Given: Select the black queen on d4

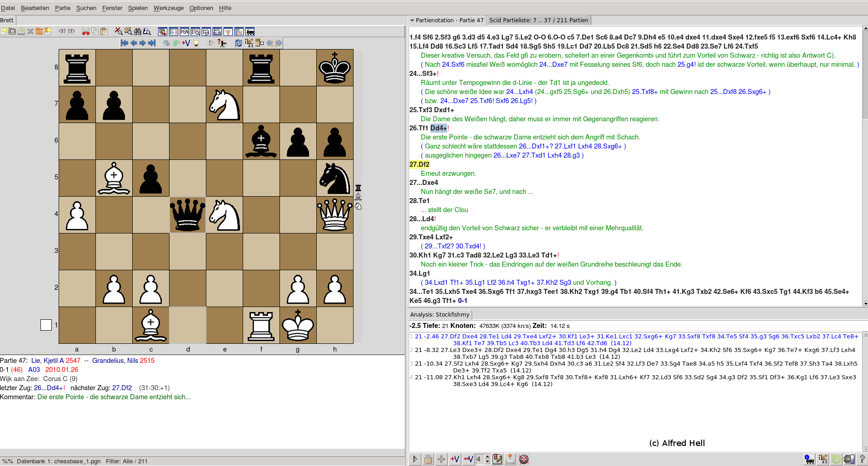Looking at the screenshot, I should point(188,215).
